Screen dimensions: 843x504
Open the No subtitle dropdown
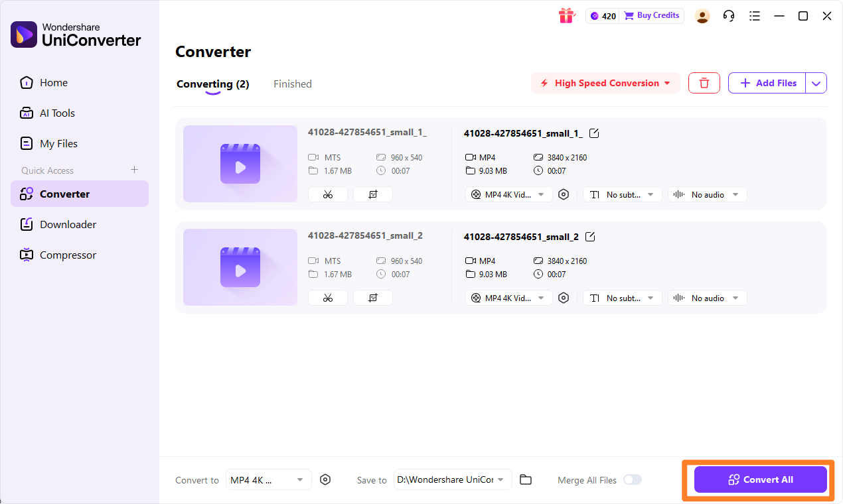pos(622,194)
